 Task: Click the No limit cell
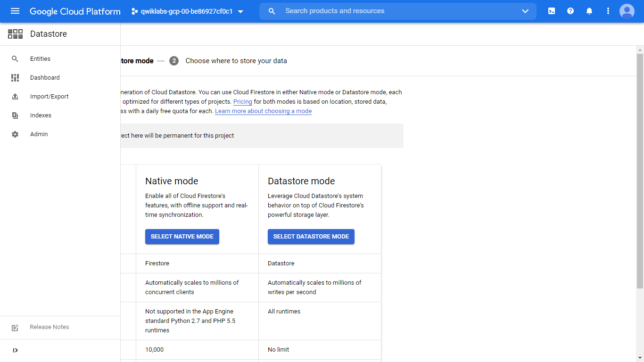320,350
